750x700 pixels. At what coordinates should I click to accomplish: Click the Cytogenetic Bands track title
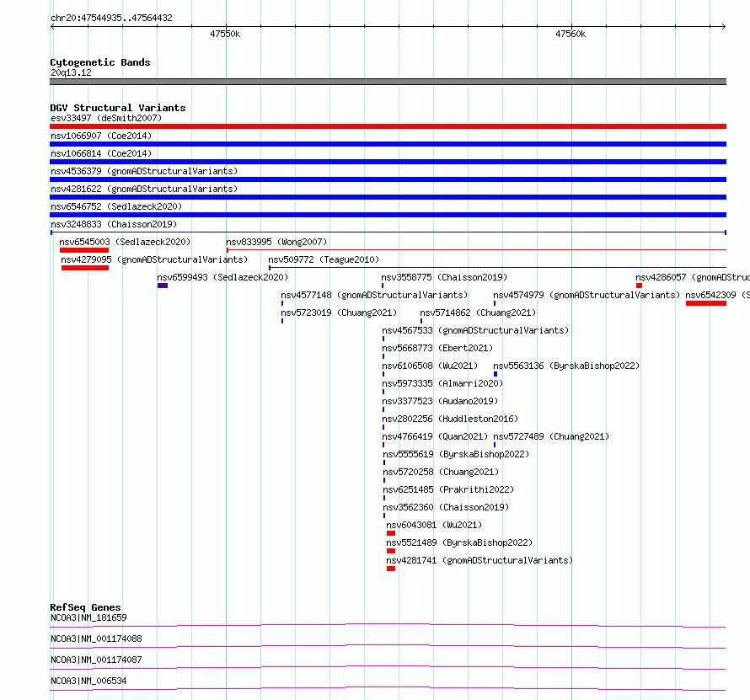click(100, 62)
